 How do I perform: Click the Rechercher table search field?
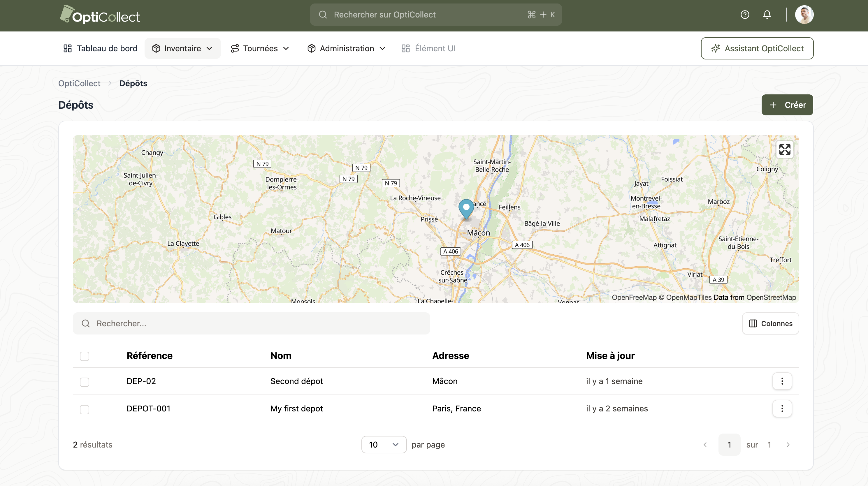pyautogui.click(x=251, y=323)
